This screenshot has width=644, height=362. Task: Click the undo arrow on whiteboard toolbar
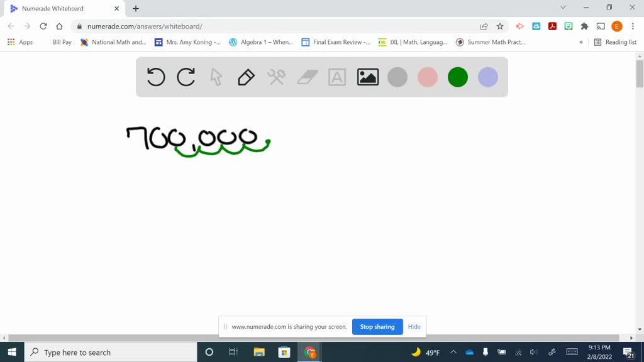pos(156,77)
